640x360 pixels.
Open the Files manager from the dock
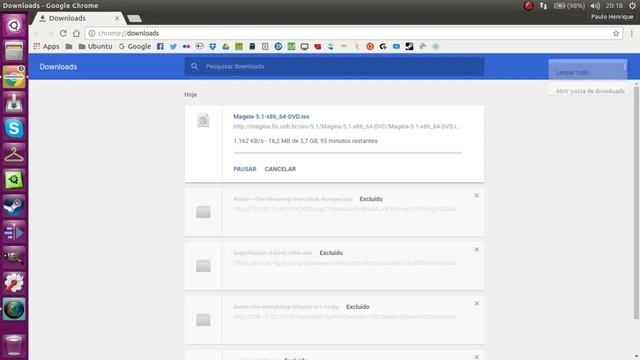click(x=14, y=51)
